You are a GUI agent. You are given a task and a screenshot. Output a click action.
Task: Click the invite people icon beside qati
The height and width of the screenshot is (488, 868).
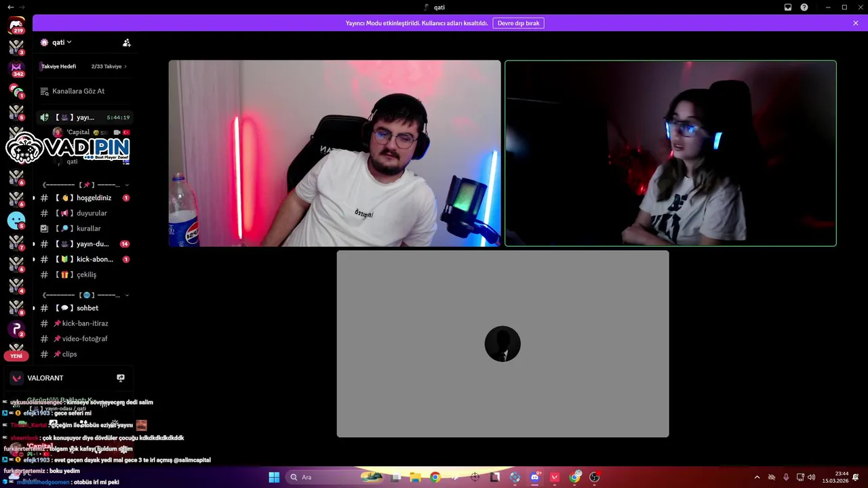(126, 42)
